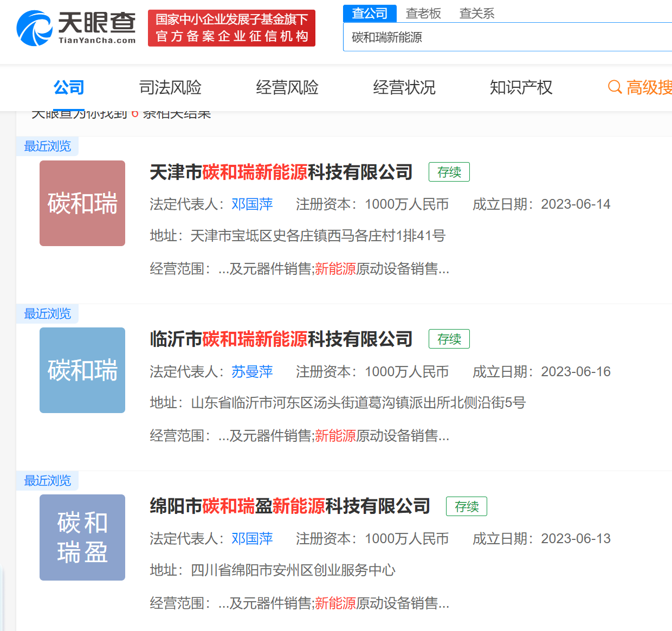Click the red 碳和瑞 logo of the Tianjin company
The image size is (672, 631).
click(x=82, y=203)
